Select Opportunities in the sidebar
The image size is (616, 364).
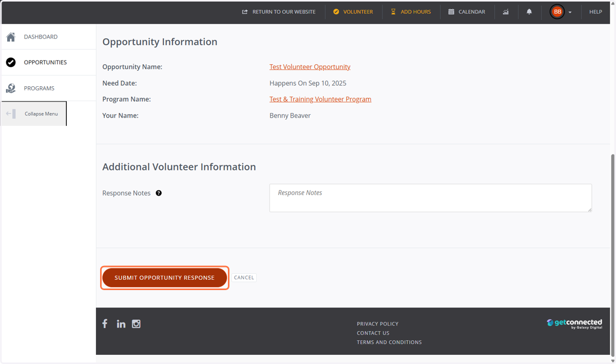48,62
